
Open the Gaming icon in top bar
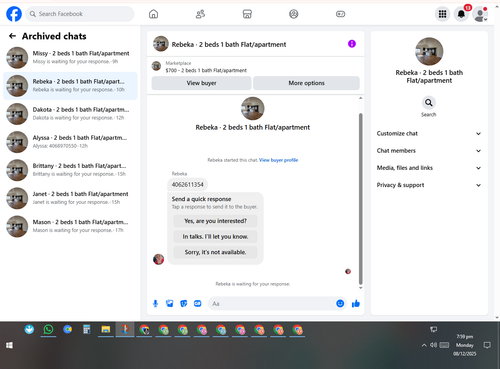click(x=340, y=14)
